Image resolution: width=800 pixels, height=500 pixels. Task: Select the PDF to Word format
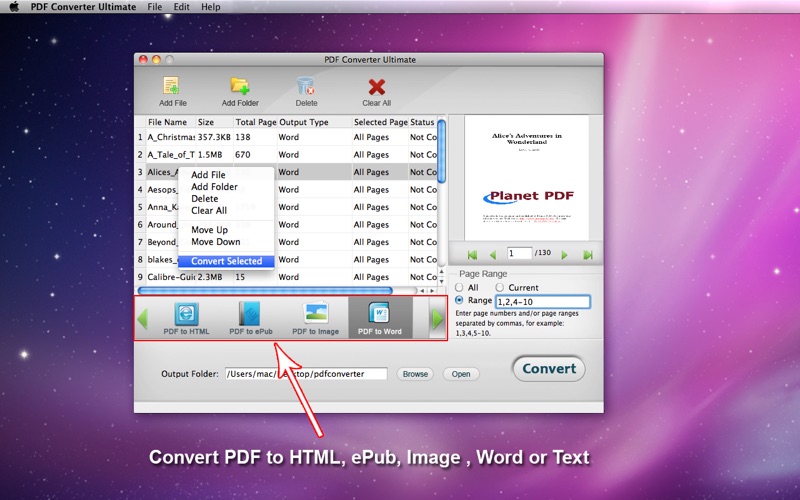pos(380,318)
